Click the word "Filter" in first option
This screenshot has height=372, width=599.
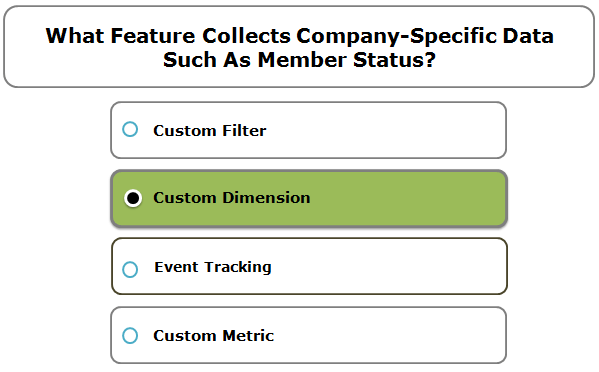tap(244, 131)
